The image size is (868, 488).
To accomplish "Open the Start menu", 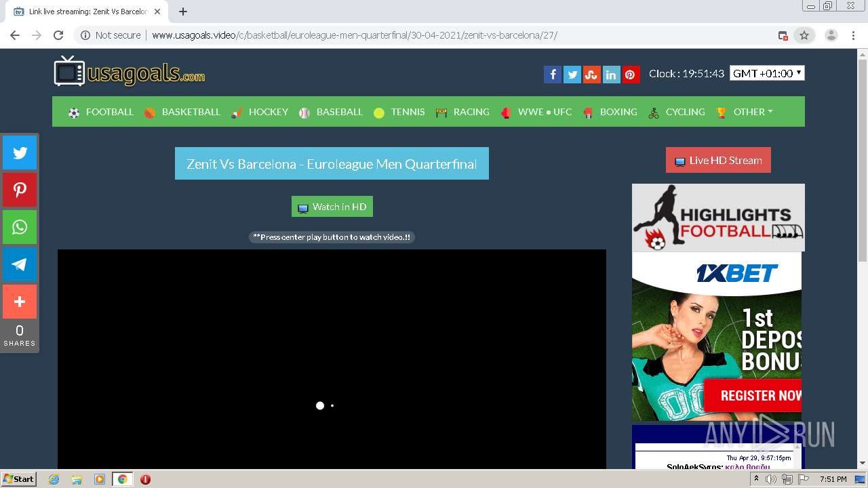I will [x=18, y=479].
